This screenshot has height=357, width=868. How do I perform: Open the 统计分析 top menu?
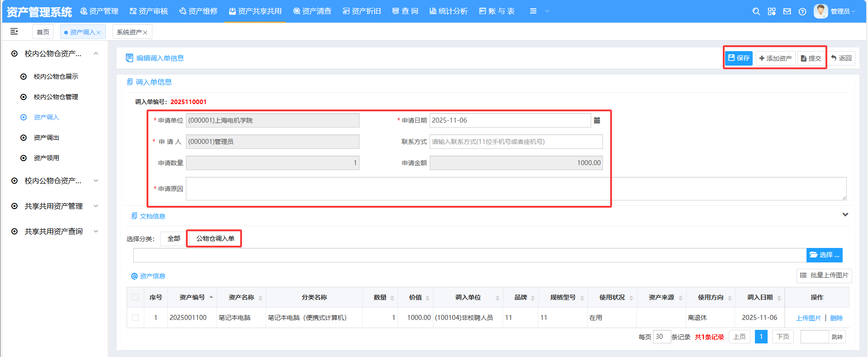(x=448, y=11)
